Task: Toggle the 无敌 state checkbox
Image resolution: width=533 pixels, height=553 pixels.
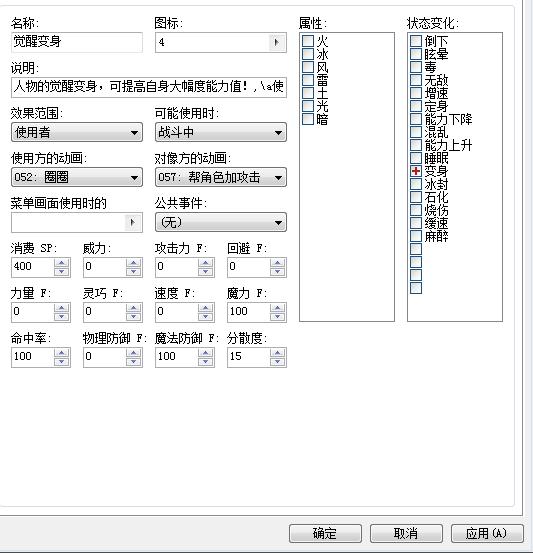Action: click(x=416, y=80)
